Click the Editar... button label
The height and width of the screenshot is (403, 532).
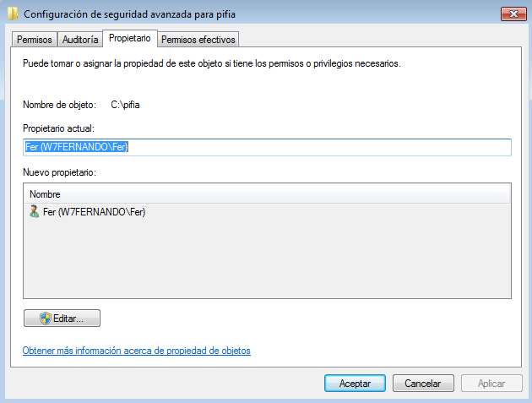point(68,319)
